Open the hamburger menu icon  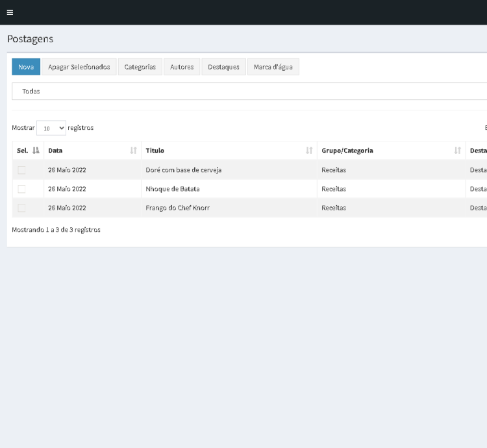(10, 12)
